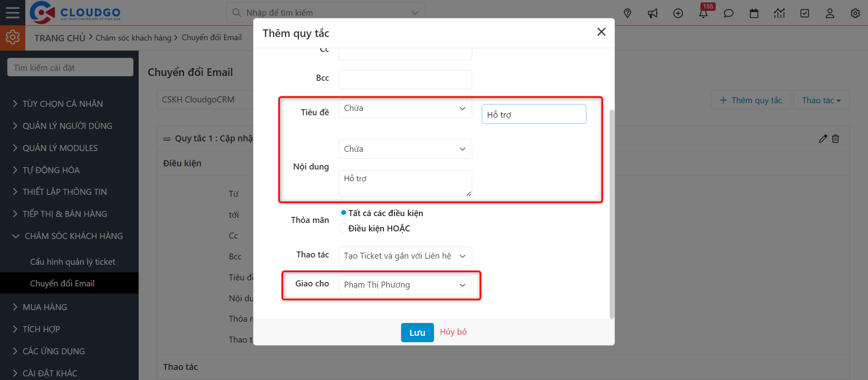
Task: Edit Quy tắc 1 using the pencil icon
Action: click(x=823, y=138)
